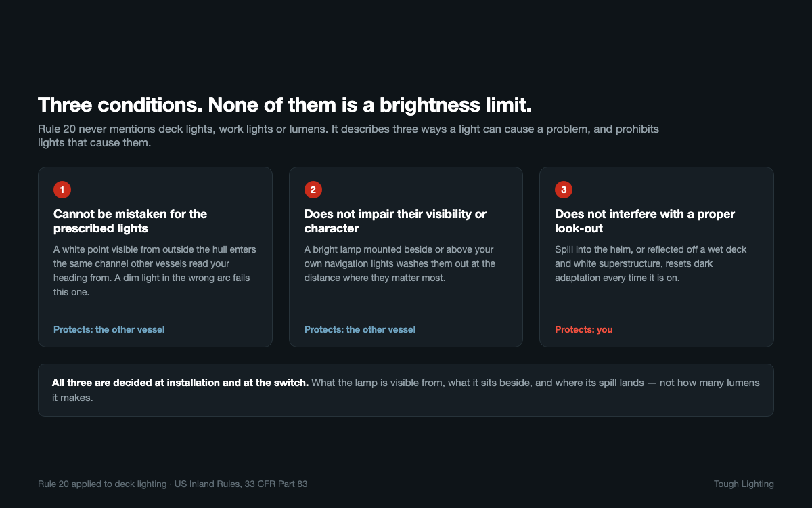Select the main headline about brightness limit
This screenshot has height=508, width=812.
(x=285, y=105)
